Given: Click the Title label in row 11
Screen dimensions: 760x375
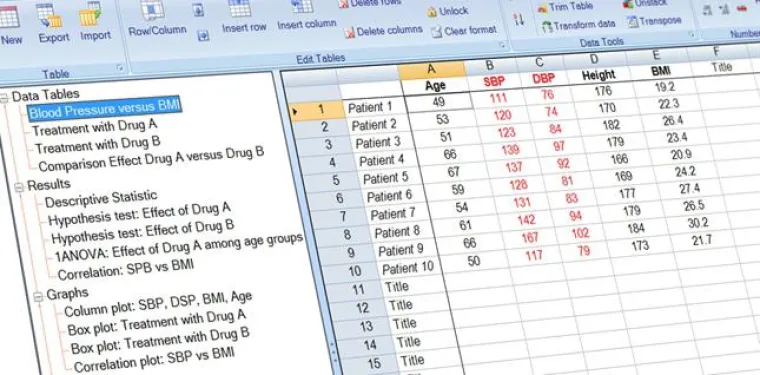Looking at the screenshot, I should coord(397,286).
